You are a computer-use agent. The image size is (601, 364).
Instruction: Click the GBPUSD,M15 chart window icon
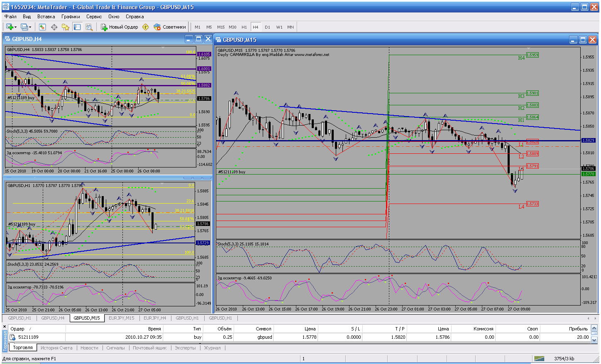pos(219,40)
